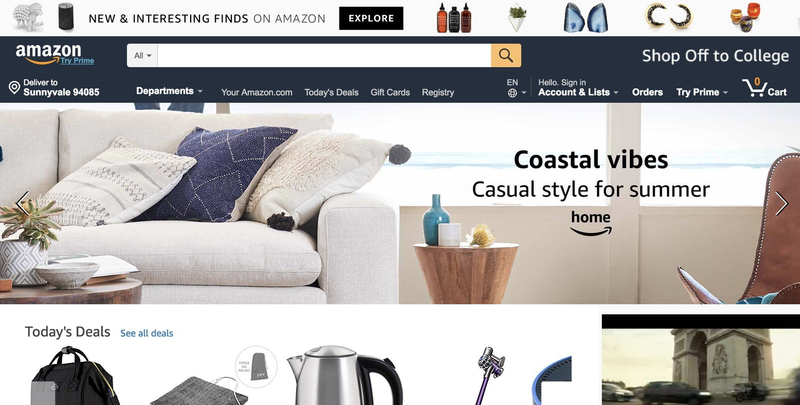The height and width of the screenshot is (405, 800).
Task: Click the magnifying glass search button
Action: coord(506,55)
